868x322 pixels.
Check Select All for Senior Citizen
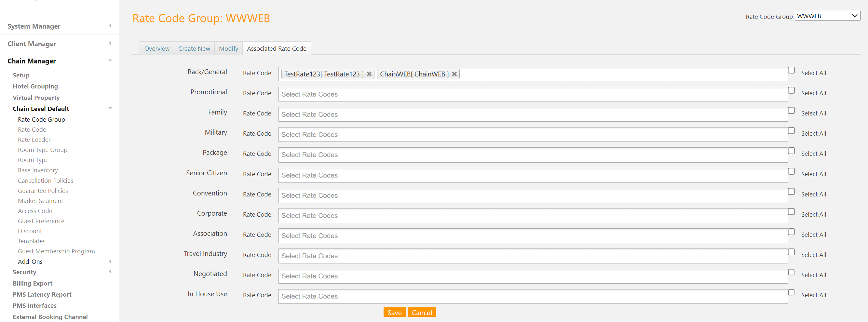791,171
